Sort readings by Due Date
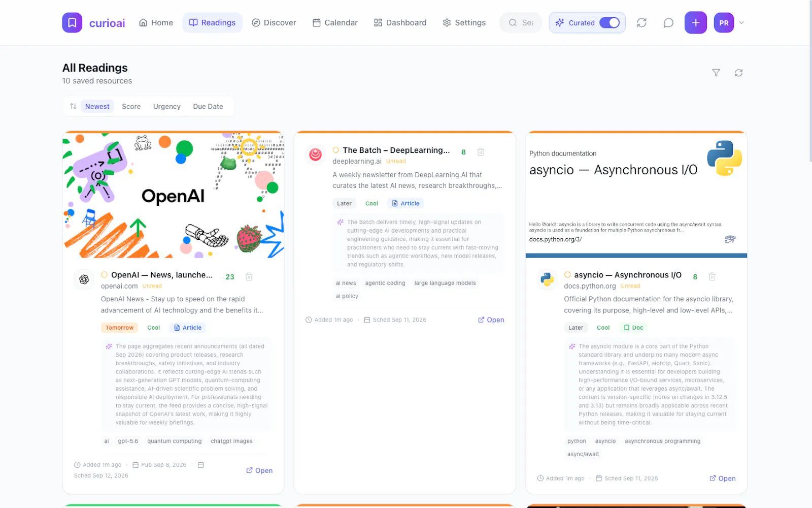Viewport: 812px width, 508px height. [x=208, y=106]
